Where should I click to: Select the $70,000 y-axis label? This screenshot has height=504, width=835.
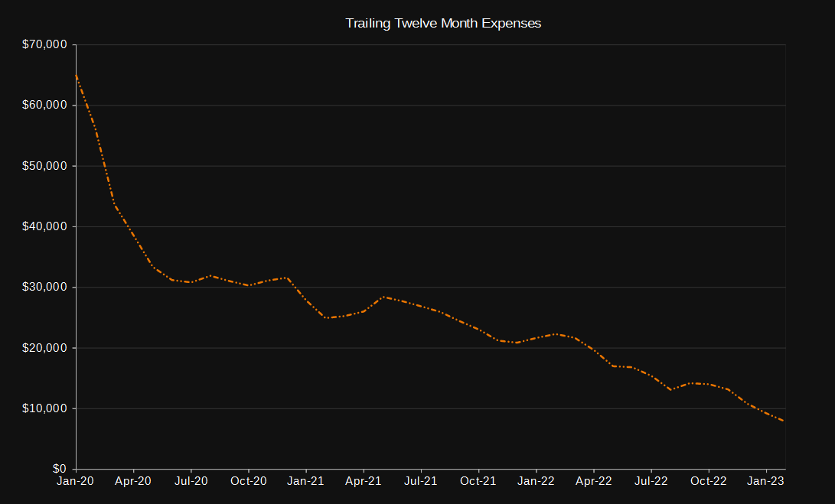click(44, 44)
